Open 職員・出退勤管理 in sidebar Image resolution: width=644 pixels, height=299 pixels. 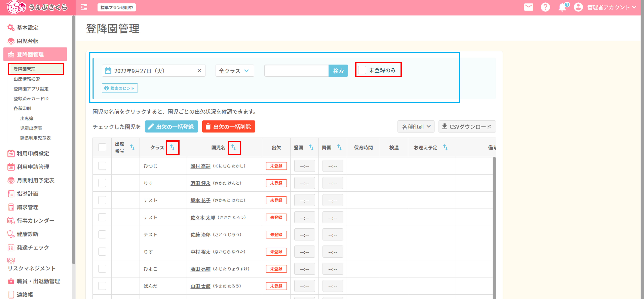pos(34,281)
